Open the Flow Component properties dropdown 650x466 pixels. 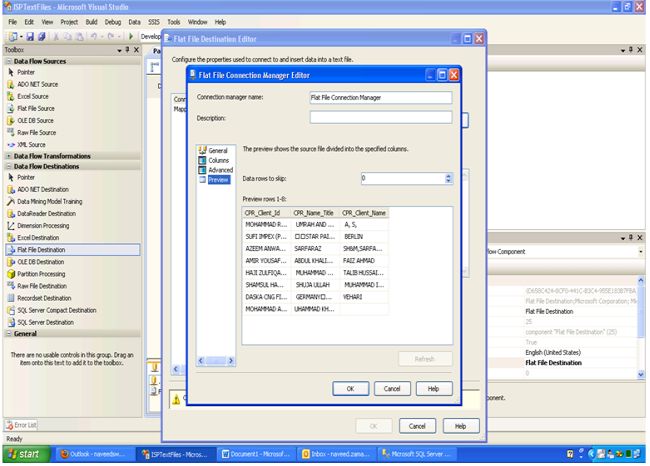click(x=640, y=251)
